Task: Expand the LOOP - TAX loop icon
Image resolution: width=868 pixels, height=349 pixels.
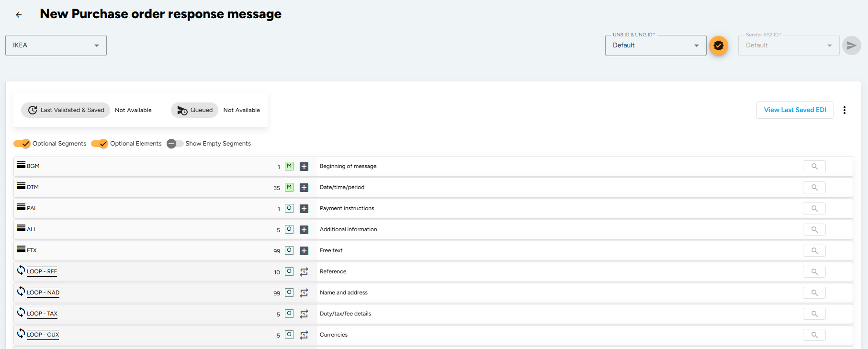Action: [21, 312]
